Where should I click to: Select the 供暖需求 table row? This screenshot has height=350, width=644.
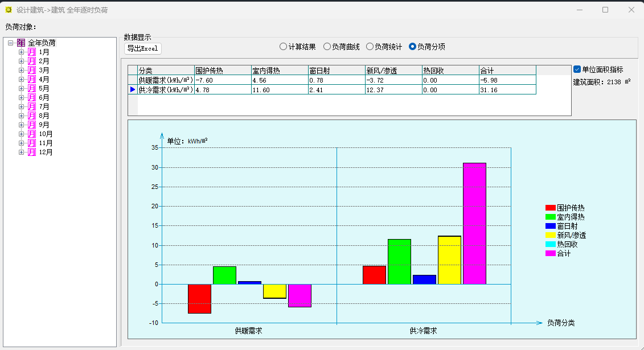(166, 80)
